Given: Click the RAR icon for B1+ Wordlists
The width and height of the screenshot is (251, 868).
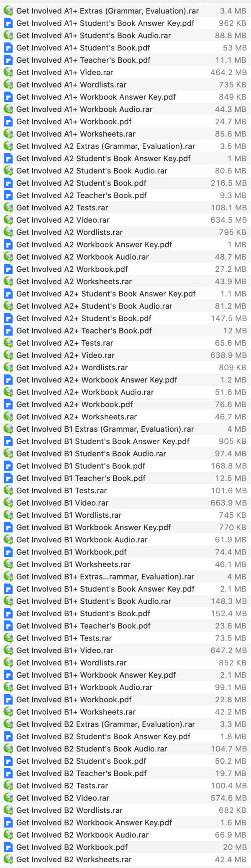Looking at the screenshot, I should click(x=8, y=663).
